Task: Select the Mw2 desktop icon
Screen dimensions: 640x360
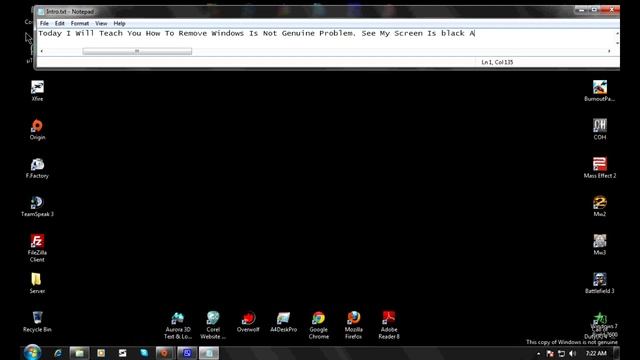Action: pos(600,206)
